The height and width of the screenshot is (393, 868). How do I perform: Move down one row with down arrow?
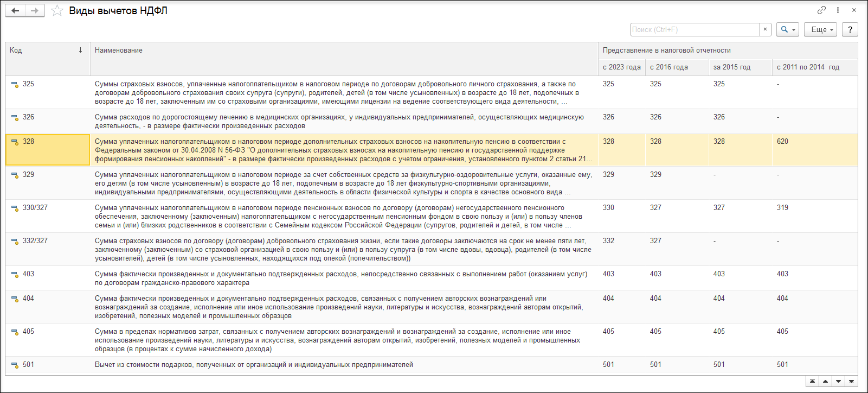point(839,382)
